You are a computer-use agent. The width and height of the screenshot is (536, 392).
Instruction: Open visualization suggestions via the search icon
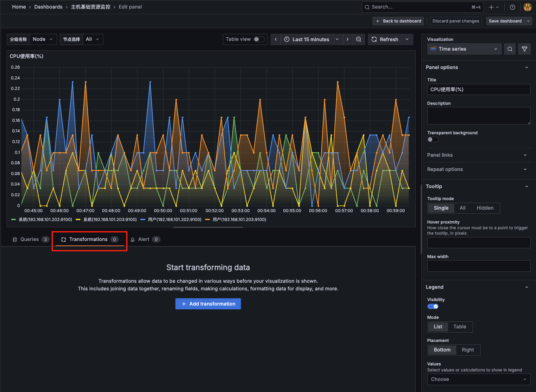510,49
